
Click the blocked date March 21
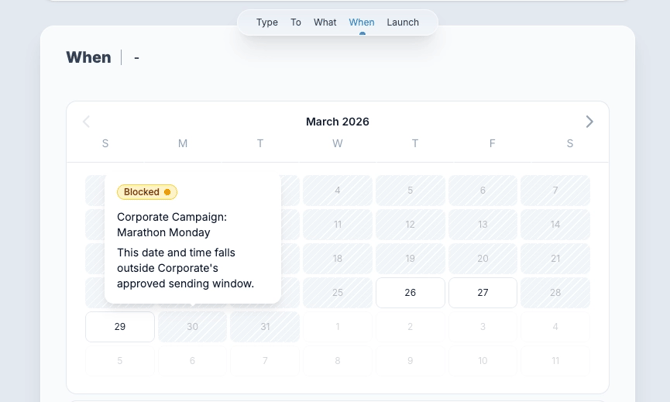(x=555, y=259)
